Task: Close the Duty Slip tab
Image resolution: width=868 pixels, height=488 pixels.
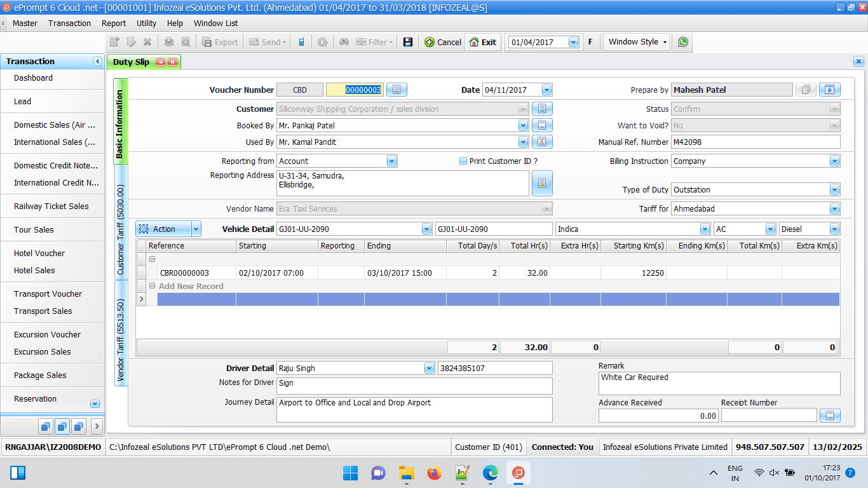Action: 172,62
